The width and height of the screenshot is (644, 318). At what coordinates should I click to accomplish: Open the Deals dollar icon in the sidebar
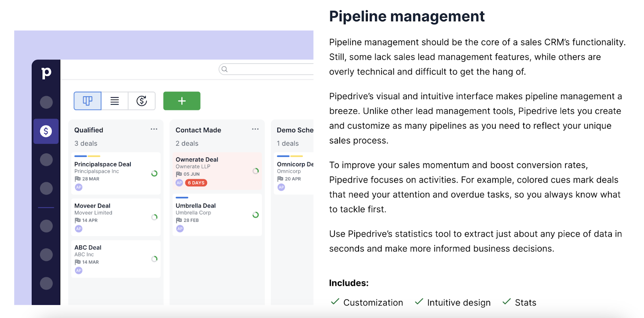click(46, 131)
